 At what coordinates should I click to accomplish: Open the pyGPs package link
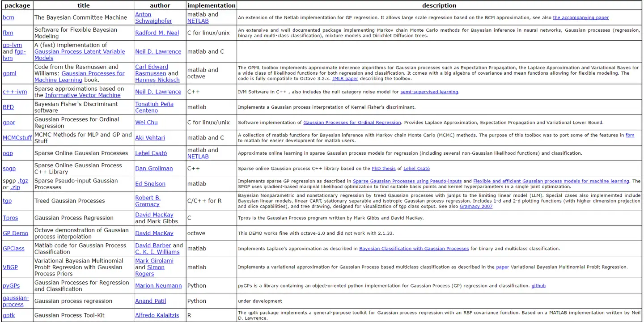[11, 285]
